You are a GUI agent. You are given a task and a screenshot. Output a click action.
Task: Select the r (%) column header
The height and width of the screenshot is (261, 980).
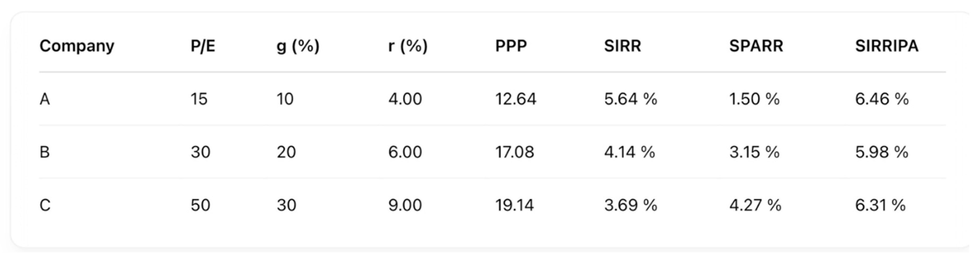tap(408, 46)
